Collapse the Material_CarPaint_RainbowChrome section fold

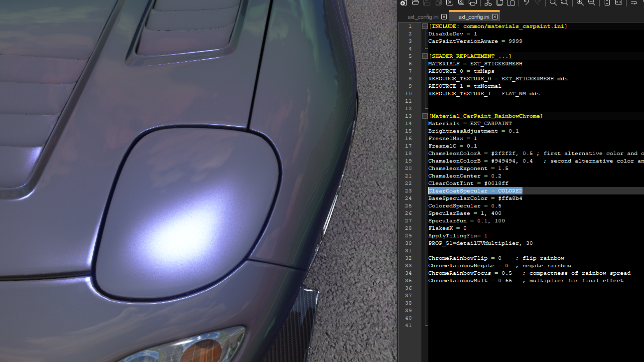(425, 116)
